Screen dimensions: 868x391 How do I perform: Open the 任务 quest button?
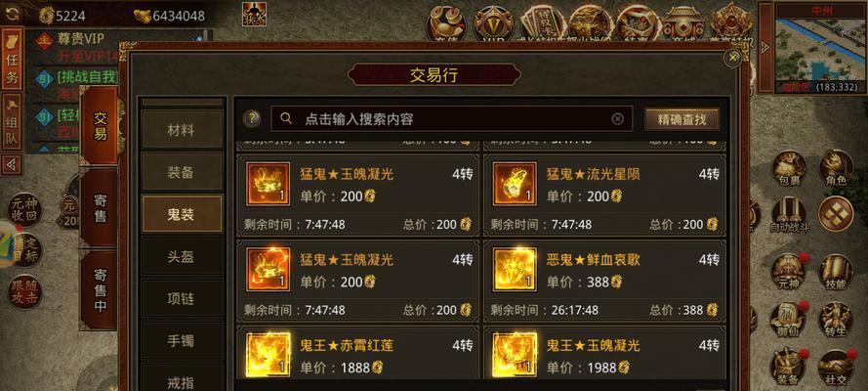(x=12, y=58)
